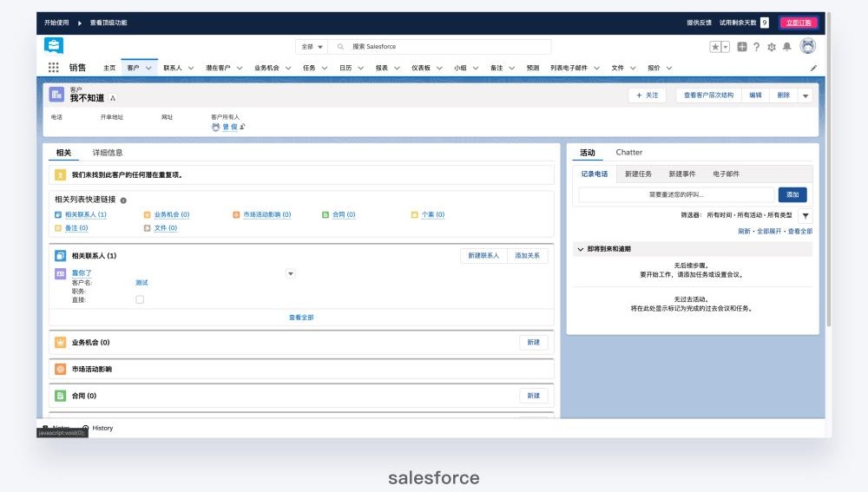Click the search magnifier icon
Viewport: 868px width, 492px height.
coord(340,47)
